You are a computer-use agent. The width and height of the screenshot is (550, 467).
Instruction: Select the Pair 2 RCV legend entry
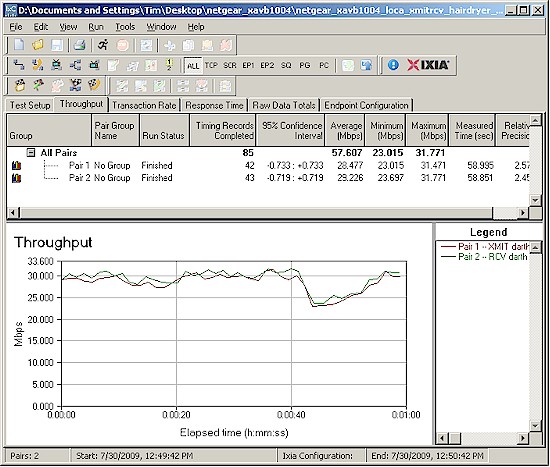[484, 257]
